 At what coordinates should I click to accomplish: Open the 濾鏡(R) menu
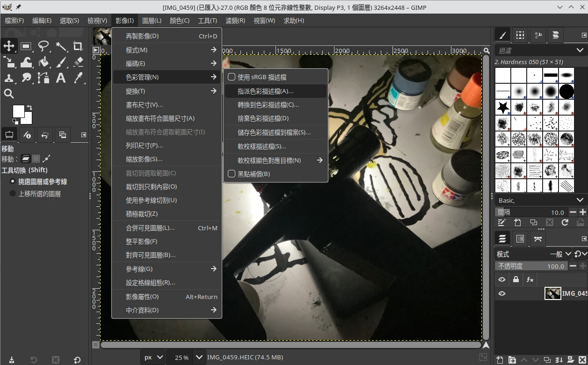coord(235,21)
